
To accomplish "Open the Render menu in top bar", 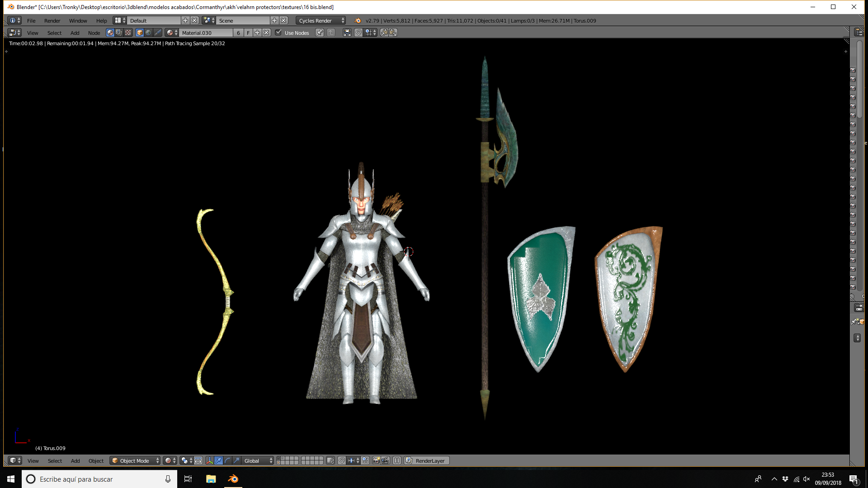I will coord(52,20).
